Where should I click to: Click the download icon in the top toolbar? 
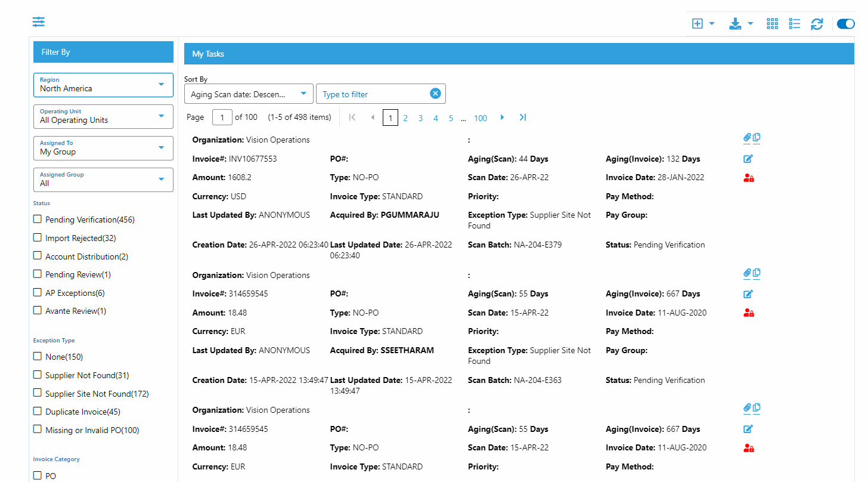pyautogui.click(x=735, y=24)
